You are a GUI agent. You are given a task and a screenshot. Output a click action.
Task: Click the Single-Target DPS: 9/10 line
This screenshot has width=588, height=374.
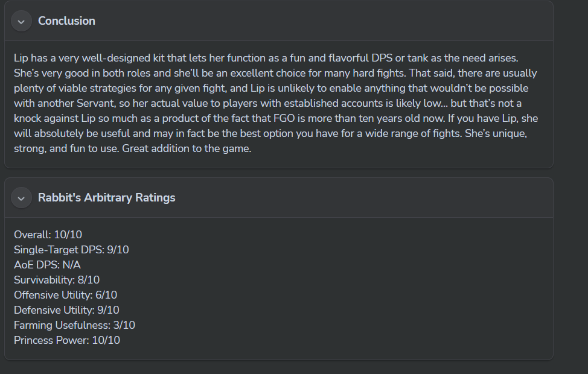71,250
